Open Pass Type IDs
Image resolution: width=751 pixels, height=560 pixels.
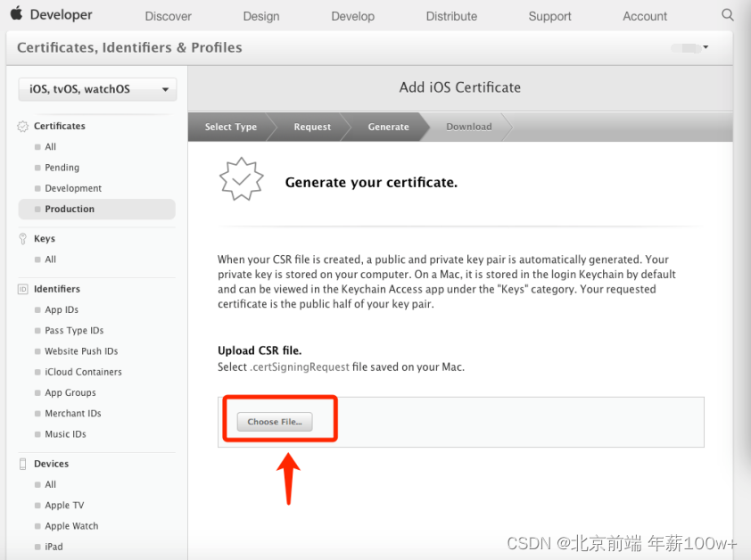pos(74,331)
